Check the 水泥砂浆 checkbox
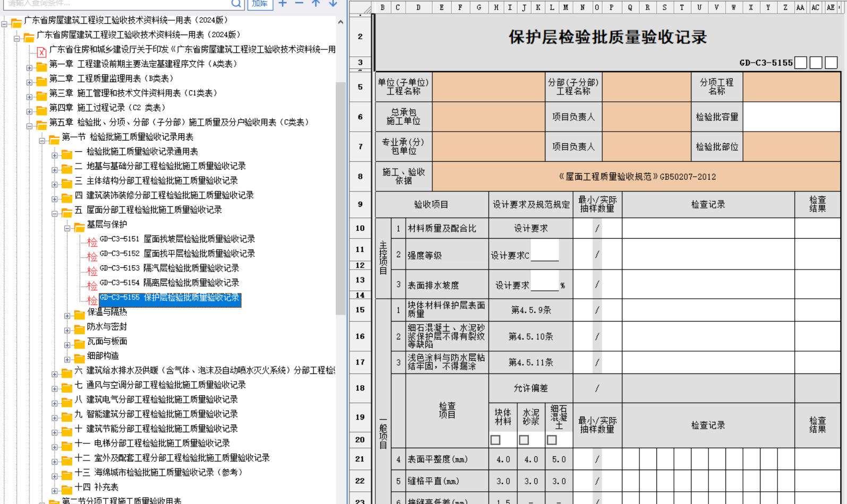 [x=524, y=440]
